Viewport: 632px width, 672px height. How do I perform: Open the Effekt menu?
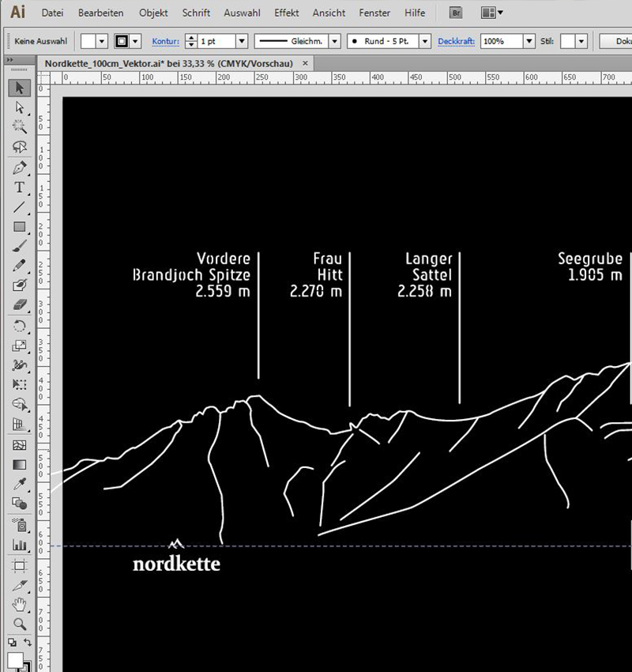(287, 13)
